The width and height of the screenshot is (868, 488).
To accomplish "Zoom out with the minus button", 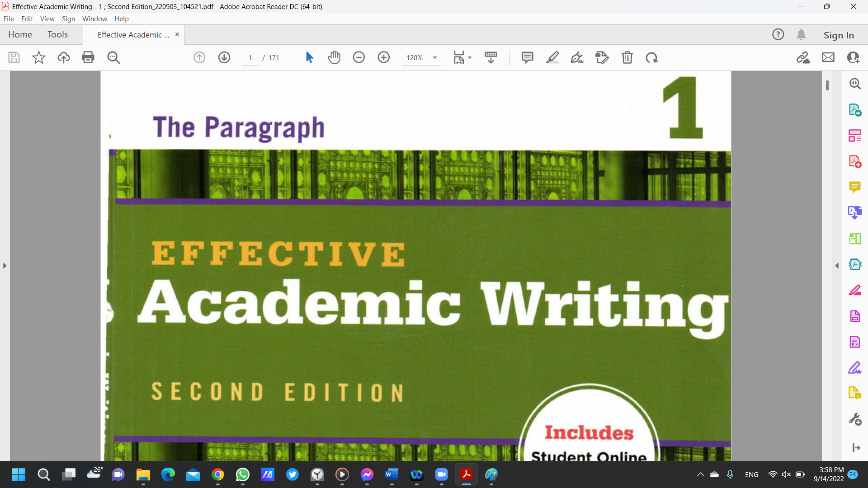I will [359, 57].
